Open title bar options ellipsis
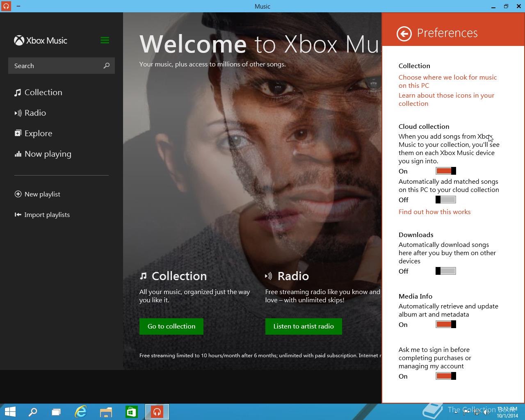Screen dimensions: 525x420 tap(19, 6)
